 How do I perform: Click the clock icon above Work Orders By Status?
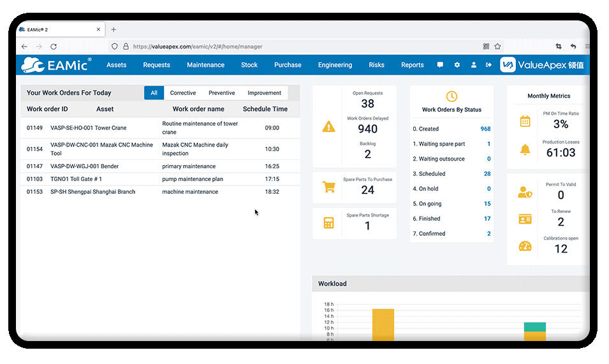(x=451, y=96)
